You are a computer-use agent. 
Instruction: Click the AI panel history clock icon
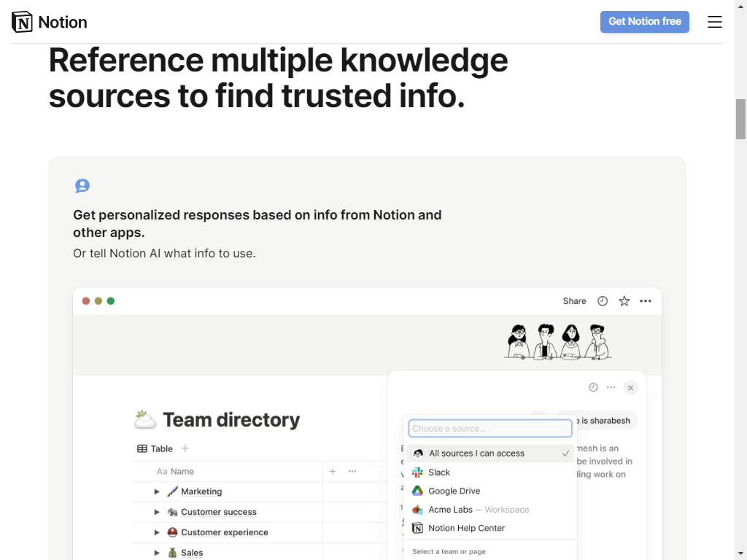[x=593, y=387]
